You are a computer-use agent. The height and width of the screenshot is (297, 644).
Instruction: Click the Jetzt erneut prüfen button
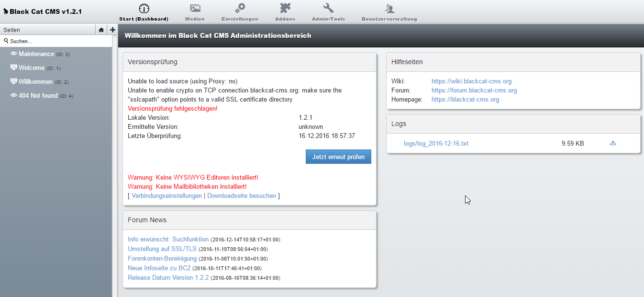[338, 157]
